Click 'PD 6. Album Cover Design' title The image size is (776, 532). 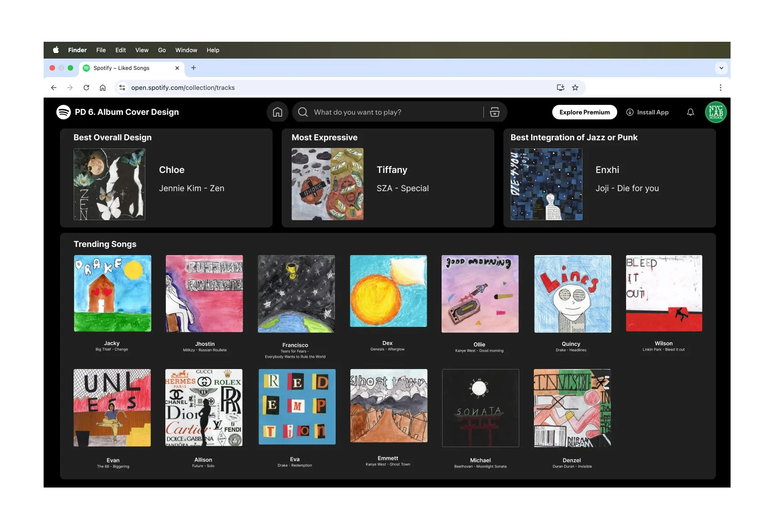pyautogui.click(x=127, y=112)
